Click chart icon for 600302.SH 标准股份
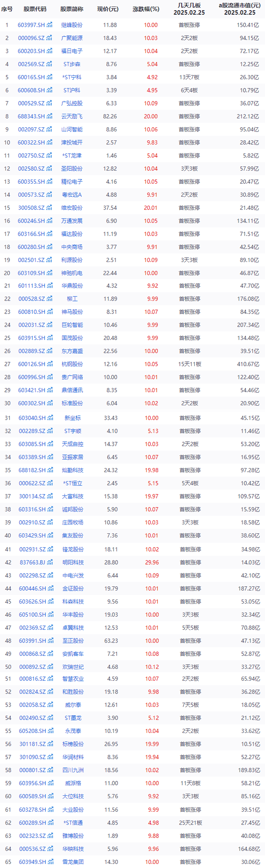This screenshot has width=265, height=868. [50, 403]
